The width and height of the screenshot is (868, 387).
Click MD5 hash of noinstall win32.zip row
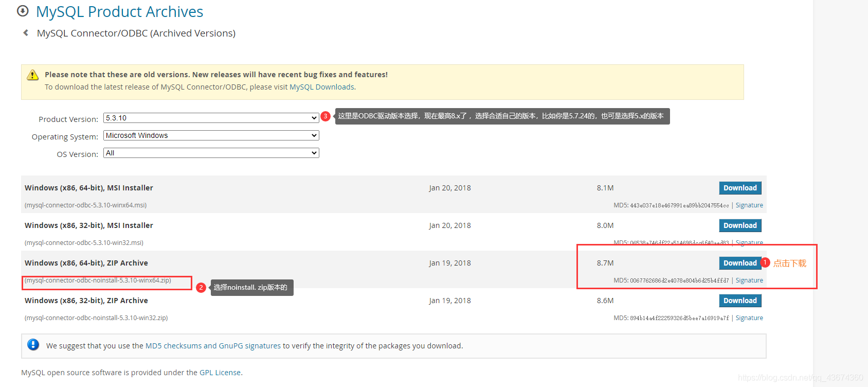[679, 318]
